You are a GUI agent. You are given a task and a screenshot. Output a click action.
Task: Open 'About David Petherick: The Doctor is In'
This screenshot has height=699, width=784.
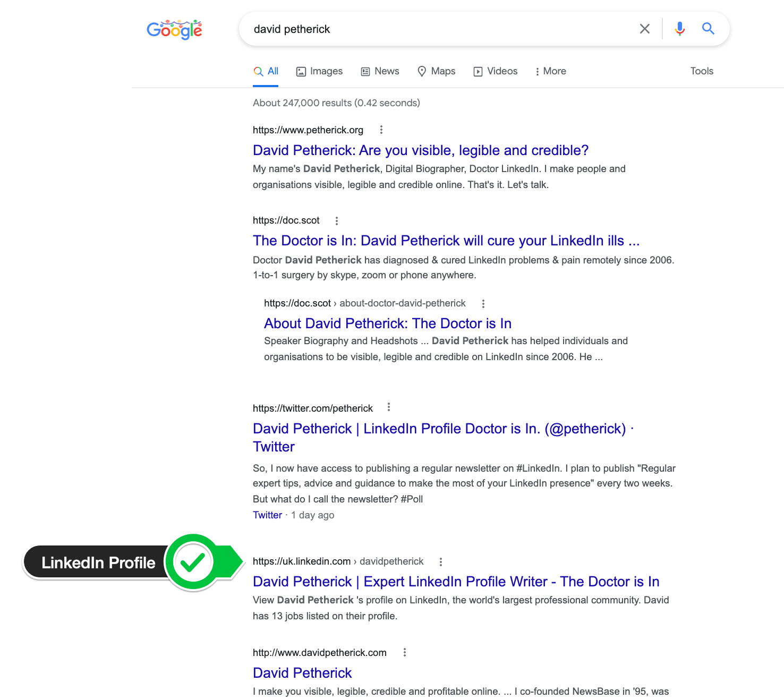[x=388, y=323]
